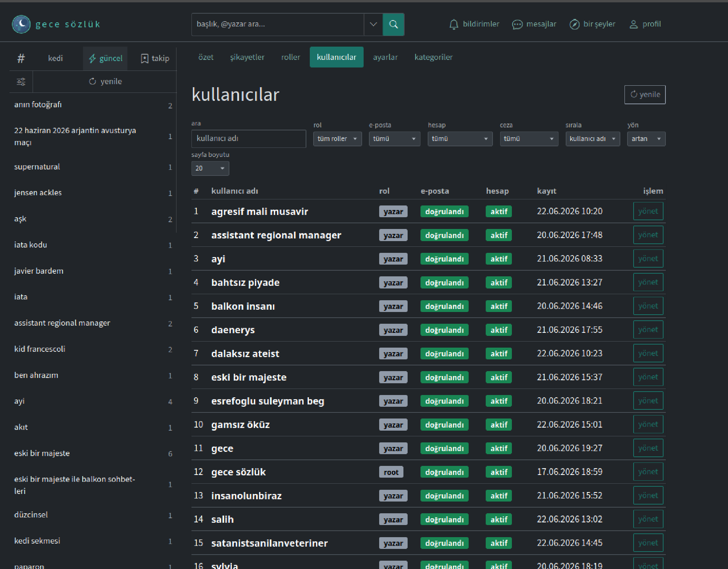Image resolution: width=728 pixels, height=569 pixels.
Task: Open mesajlar chat bubble icon
Action: (517, 24)
